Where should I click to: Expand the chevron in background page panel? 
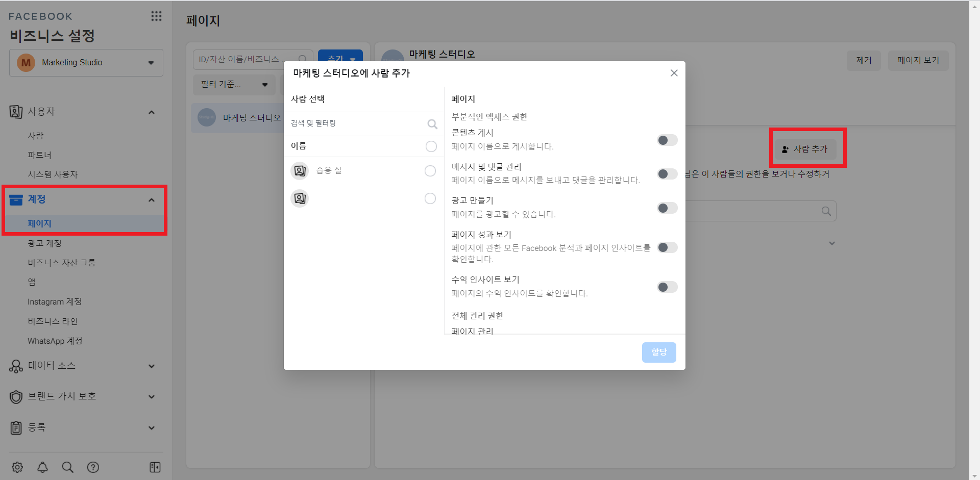832,243
